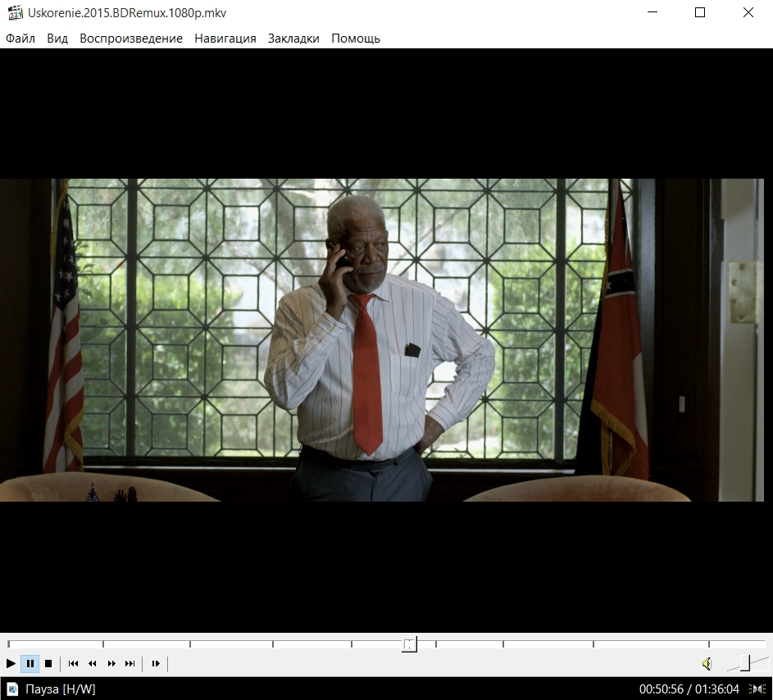Click the time display 00:50:56 / 01:36:04
Viewport: 773px width, 700px height.
click(689, 689)
